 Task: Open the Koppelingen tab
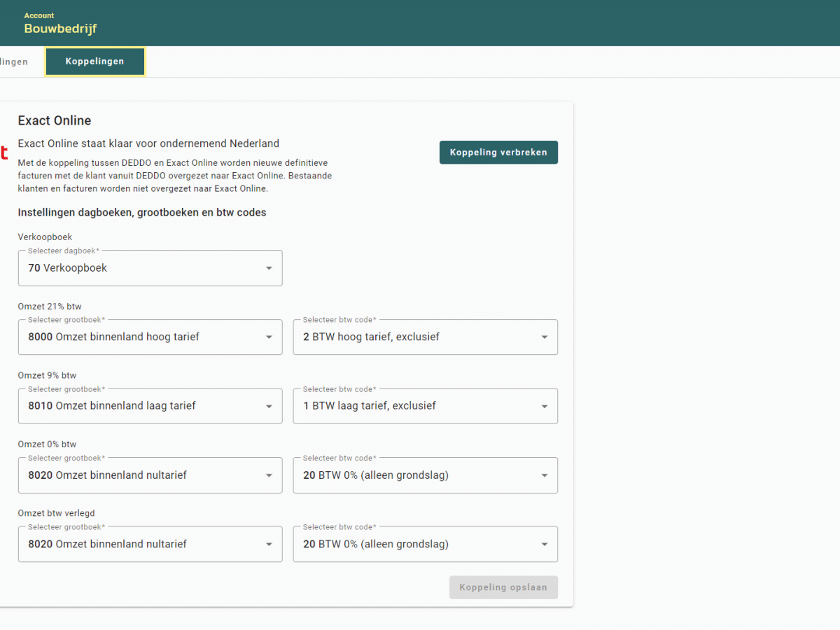pyautogui.click(x=94, y=62)
